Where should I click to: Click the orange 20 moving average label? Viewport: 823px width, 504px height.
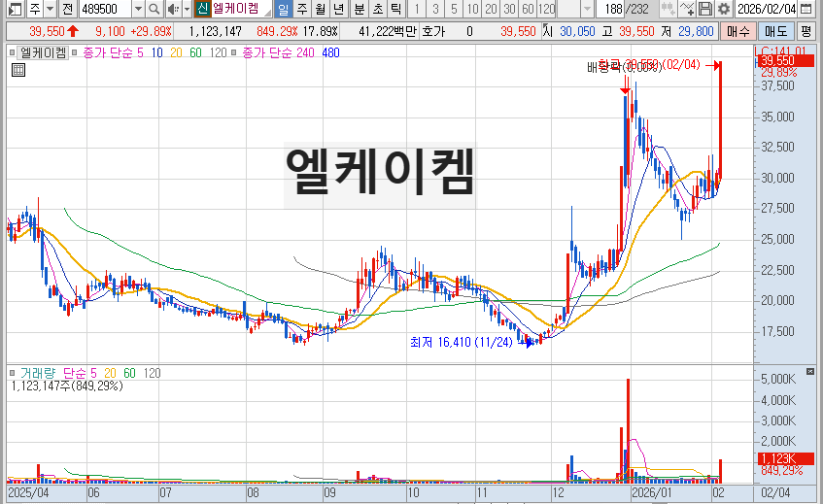pyautogui.click(x=176, y=53)
